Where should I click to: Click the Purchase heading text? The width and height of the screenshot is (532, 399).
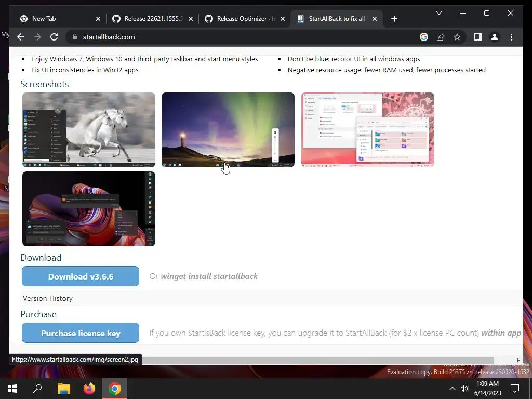coord(38,314)
